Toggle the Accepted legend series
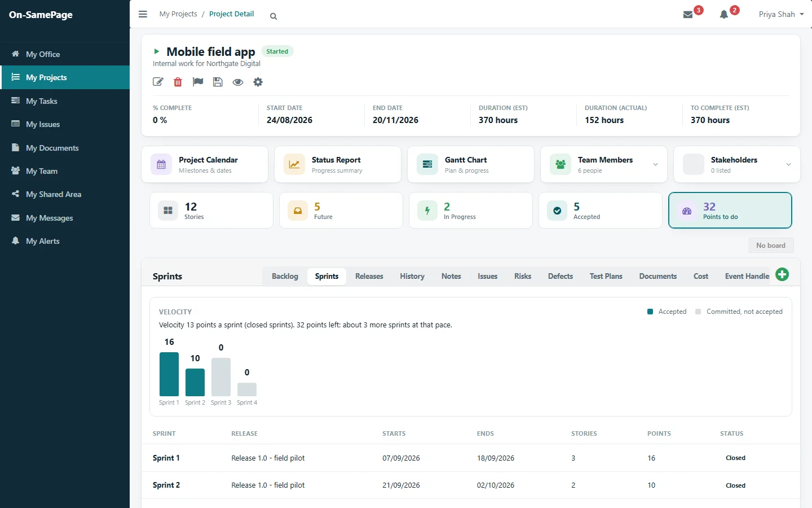 [667, 312]
